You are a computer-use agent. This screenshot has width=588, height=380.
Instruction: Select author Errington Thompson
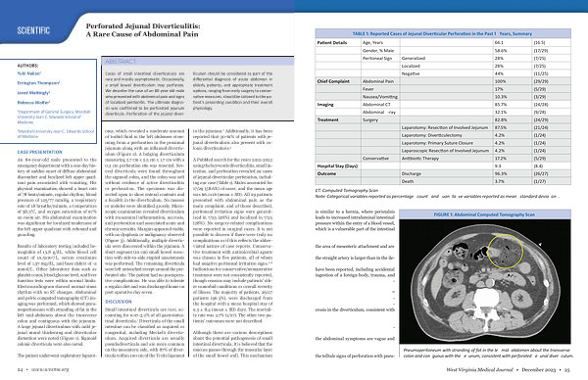click(38, 83)
